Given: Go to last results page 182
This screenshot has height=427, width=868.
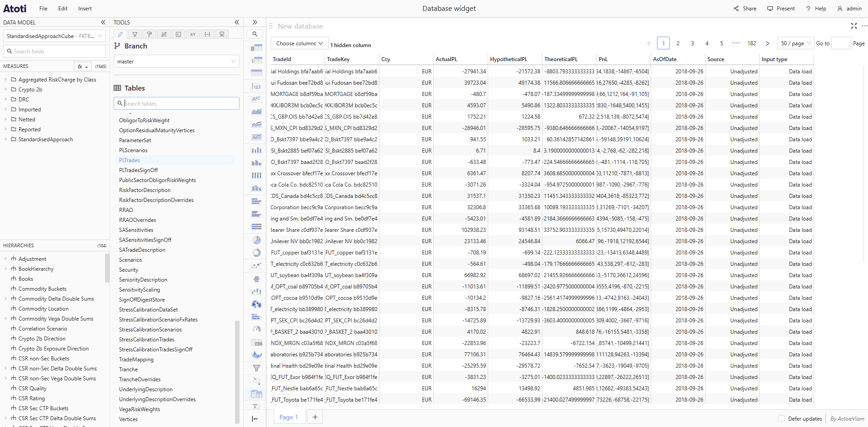Looking at the screenshot, I should click(x=752, y=43).
